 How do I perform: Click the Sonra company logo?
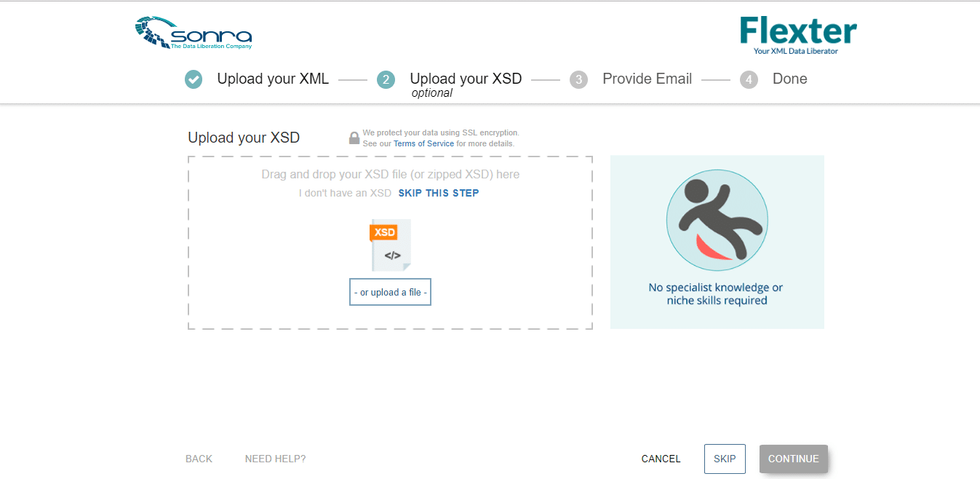pos(194,33)
